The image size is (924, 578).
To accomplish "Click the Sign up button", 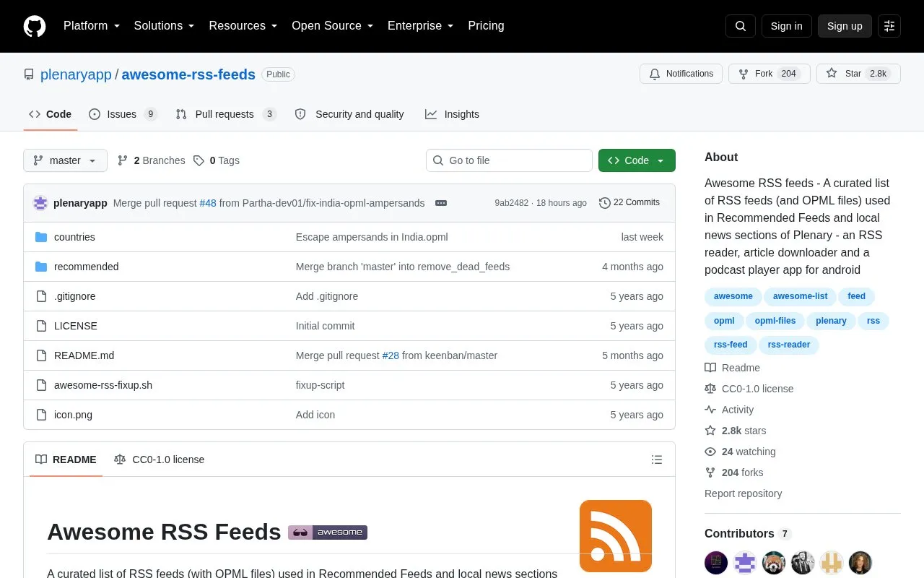I will click(845, 26).
